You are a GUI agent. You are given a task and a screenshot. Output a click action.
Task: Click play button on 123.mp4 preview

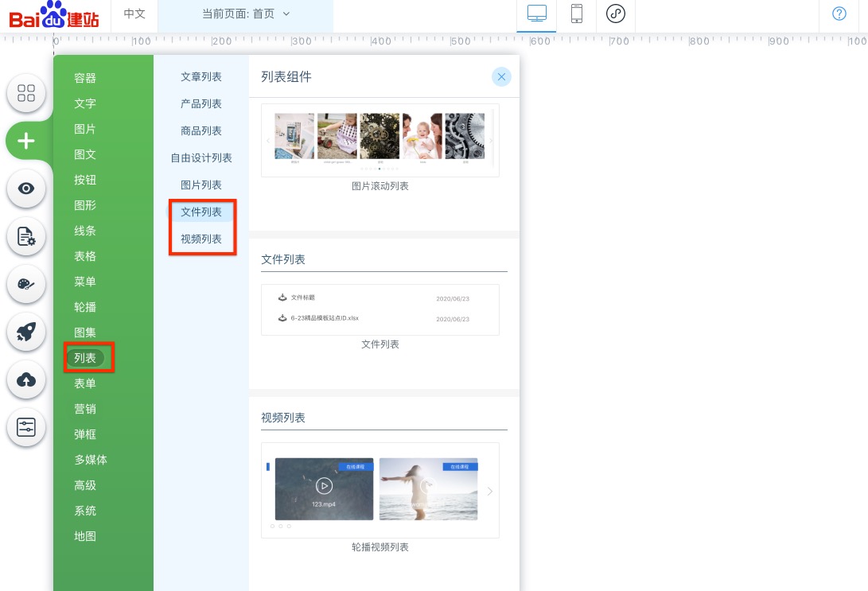pos(324,486)
